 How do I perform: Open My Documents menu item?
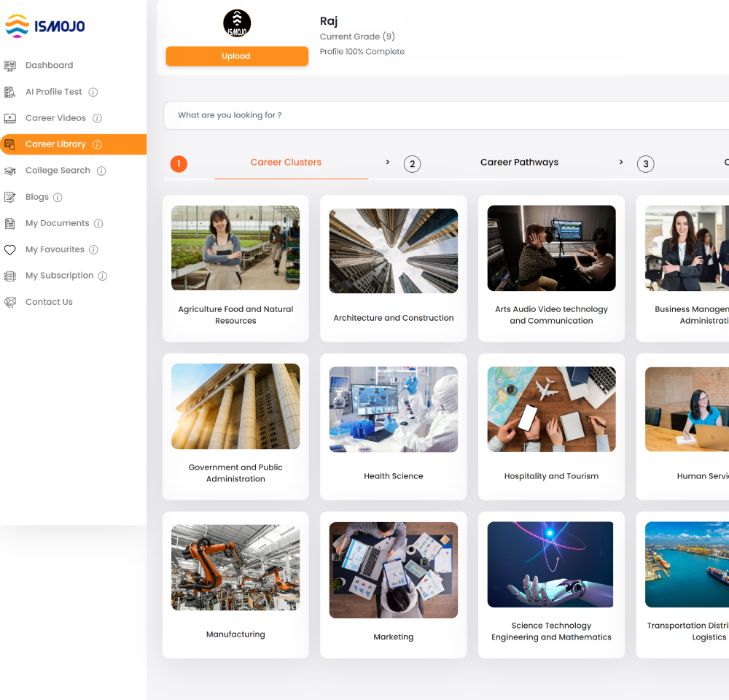pyautogui.click(x=57, y=223)
